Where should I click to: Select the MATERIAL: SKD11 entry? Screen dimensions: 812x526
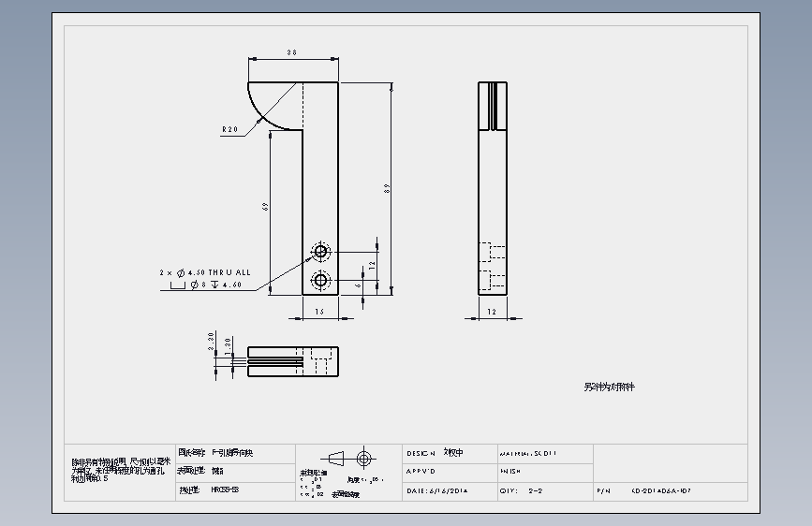pyautogui.click(x=528, y=454)
